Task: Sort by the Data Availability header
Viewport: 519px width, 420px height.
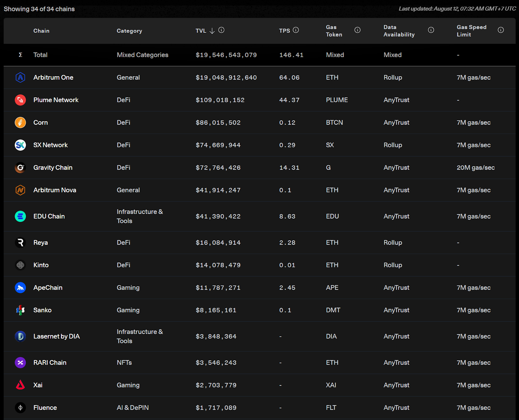Action: tap(399, 31)
